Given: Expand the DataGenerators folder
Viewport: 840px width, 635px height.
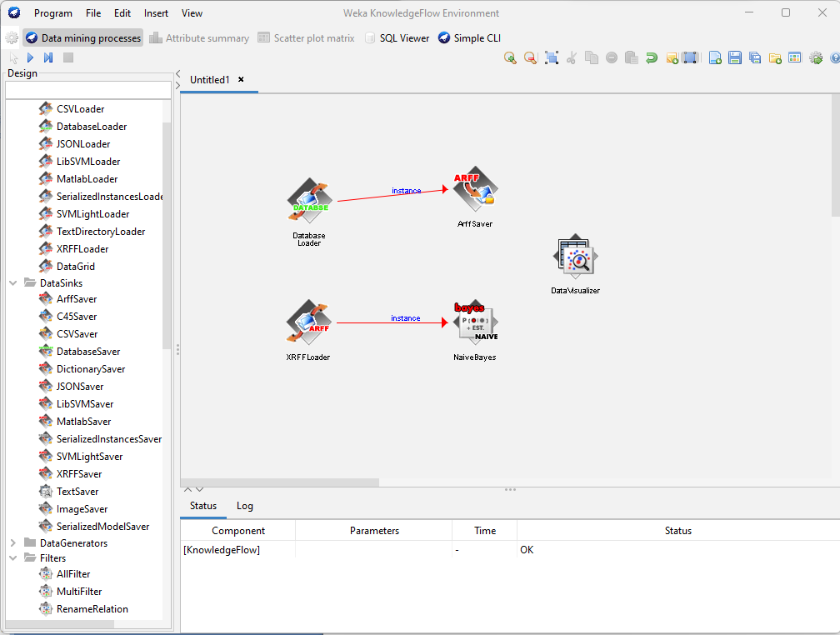Looking at the screenshot, I should click(x=13, y=542).
